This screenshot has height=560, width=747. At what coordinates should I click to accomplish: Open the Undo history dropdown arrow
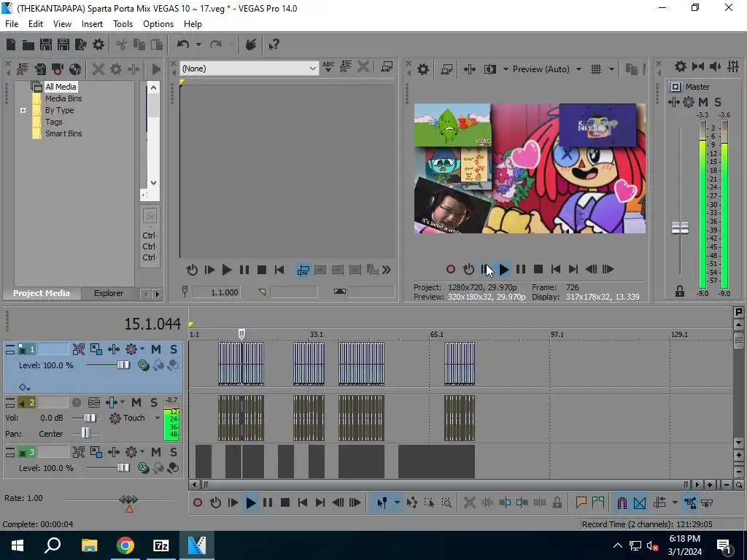pyautogui.click(x=198, y=44)
